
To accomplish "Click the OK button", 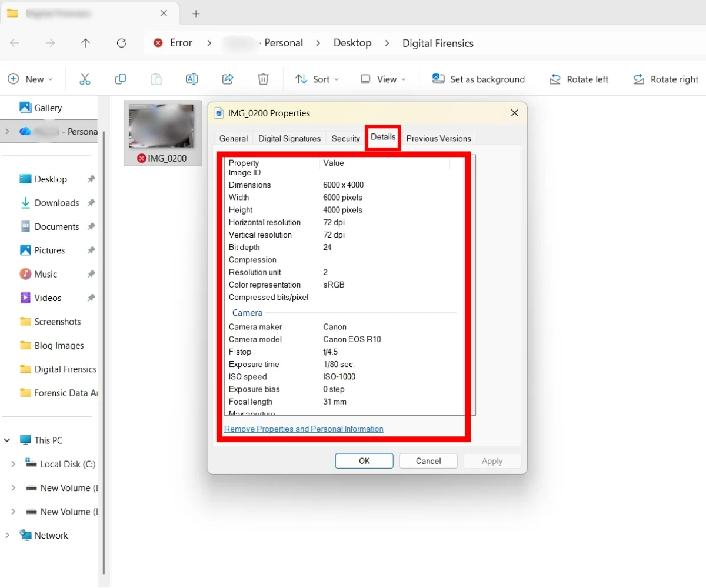I will [x=364, y=461].
